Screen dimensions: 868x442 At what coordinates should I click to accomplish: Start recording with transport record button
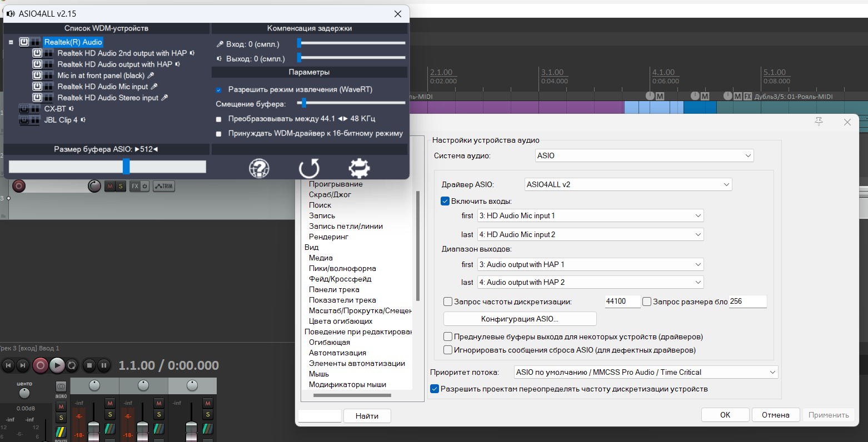(40, 365)
